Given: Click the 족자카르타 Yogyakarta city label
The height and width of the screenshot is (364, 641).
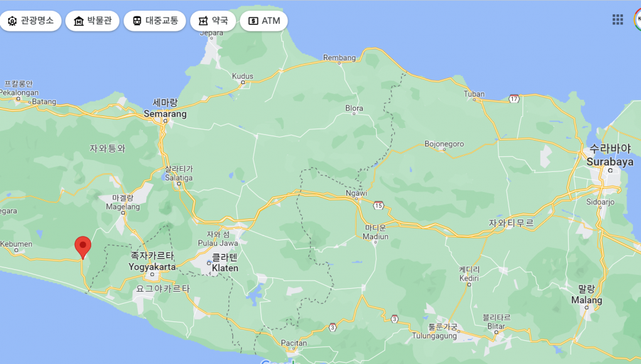Looking at the screenshot, I should [x=153, y=261].
